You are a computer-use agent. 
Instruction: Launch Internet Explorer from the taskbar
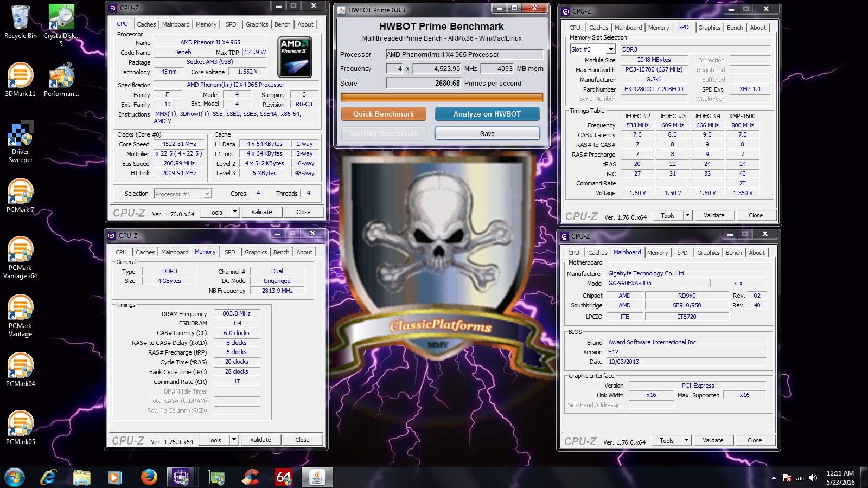pyautogui.click(x=49, y=477)
